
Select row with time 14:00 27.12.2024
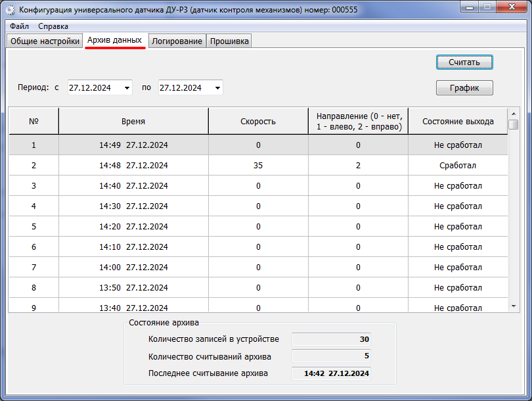[x=258, y=267]
